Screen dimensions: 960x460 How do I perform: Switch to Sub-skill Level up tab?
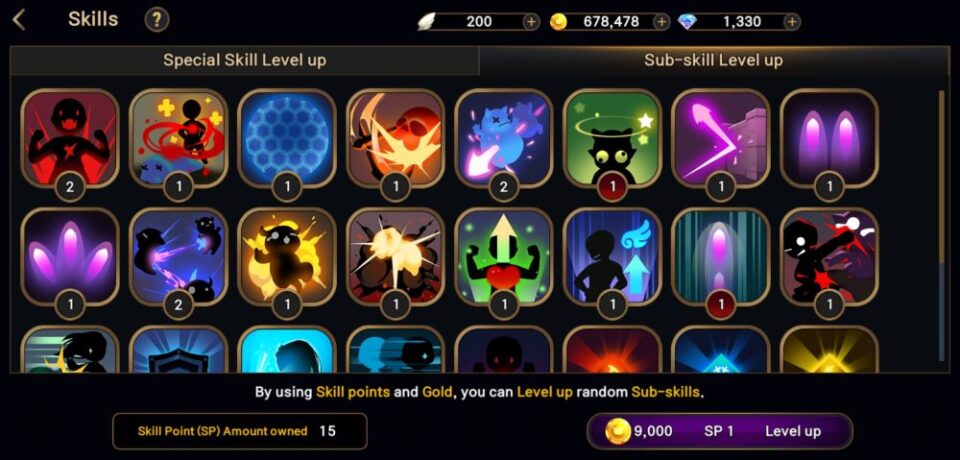(x=713, y=60)
